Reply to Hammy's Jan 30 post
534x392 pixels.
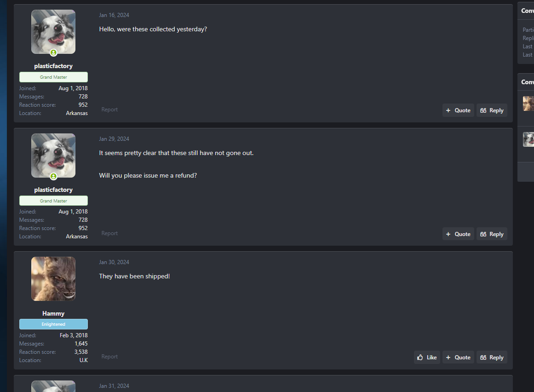click(x=492, y=357)
